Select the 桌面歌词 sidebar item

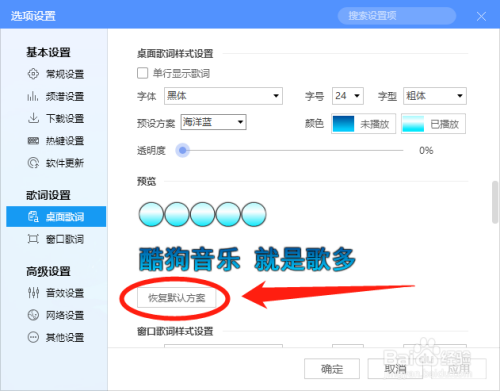click(56, 217)
